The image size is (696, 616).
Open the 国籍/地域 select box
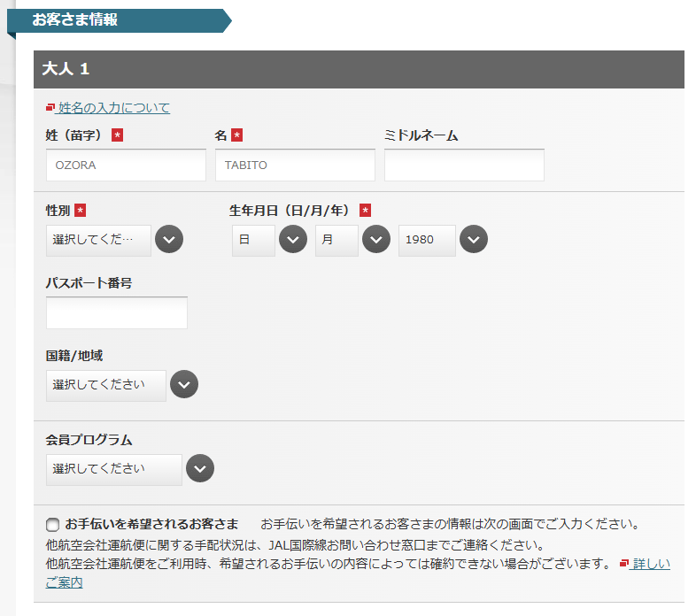pos(106,386)
